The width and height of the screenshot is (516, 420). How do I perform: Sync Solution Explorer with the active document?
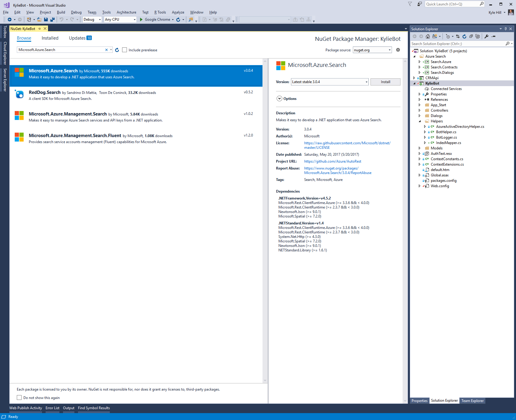point(458,36)
